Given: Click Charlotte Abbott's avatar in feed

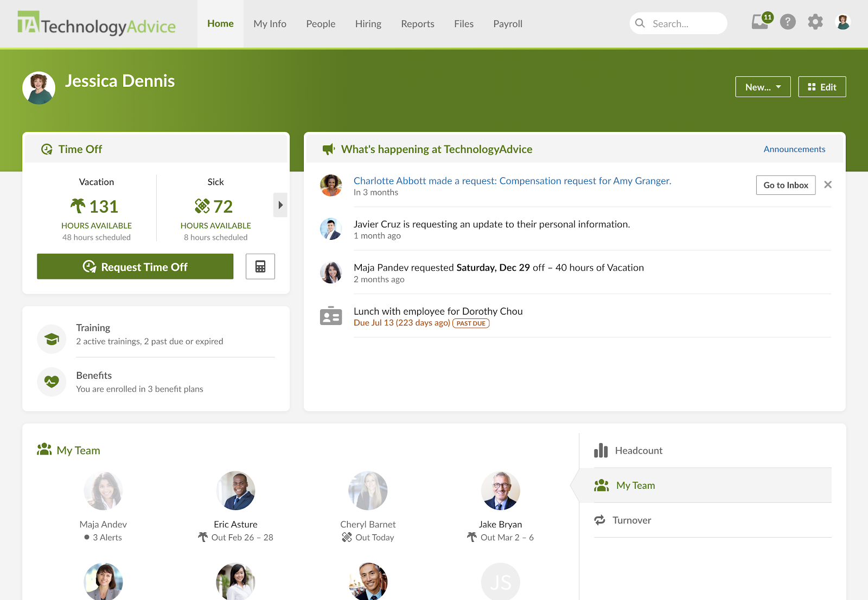Looking at the screenshot, I should coord(331,186).
